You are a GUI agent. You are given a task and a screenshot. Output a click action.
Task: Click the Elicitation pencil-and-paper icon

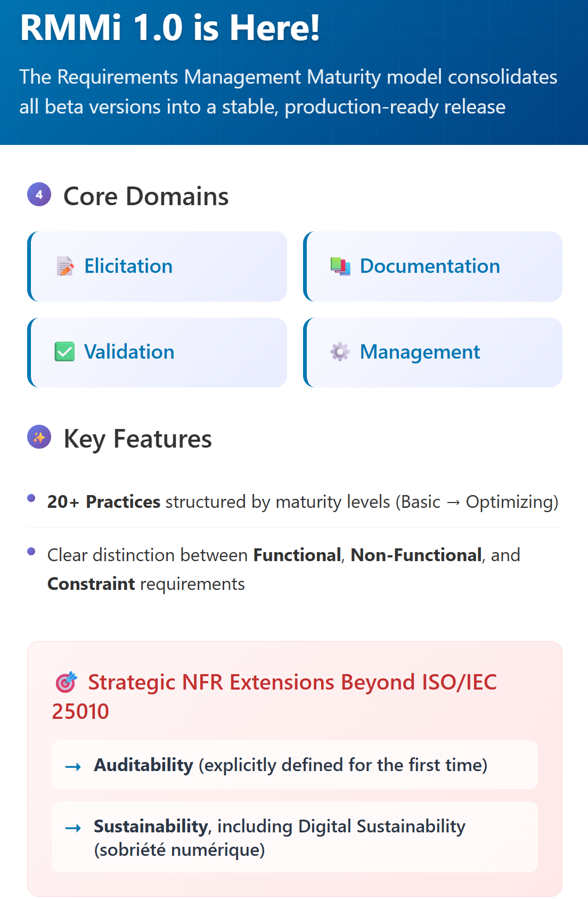[x=65, y=266]
